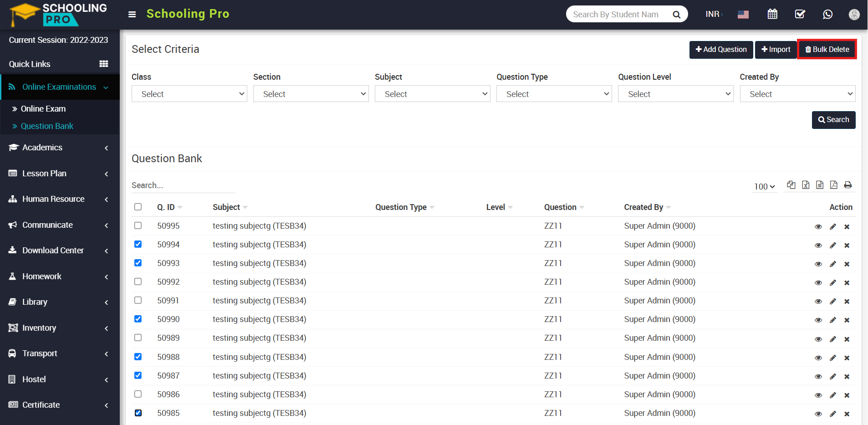Open the task checklist icon in header
868x425 pixels.
click(800, 14)
